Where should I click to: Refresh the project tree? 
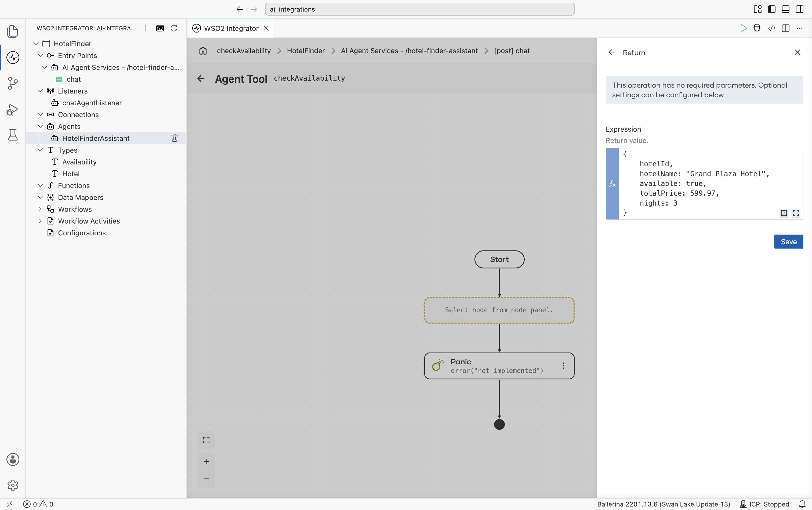point(174,28)
